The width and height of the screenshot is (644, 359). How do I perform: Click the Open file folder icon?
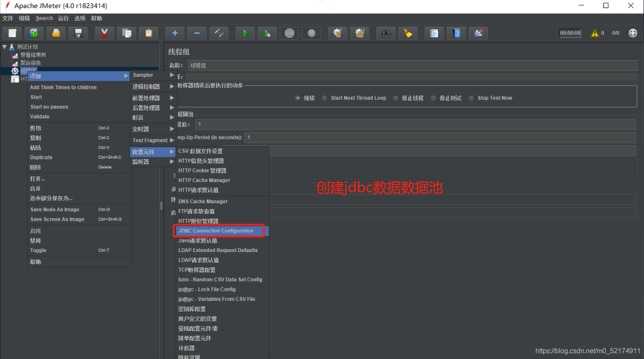(56, 33)
